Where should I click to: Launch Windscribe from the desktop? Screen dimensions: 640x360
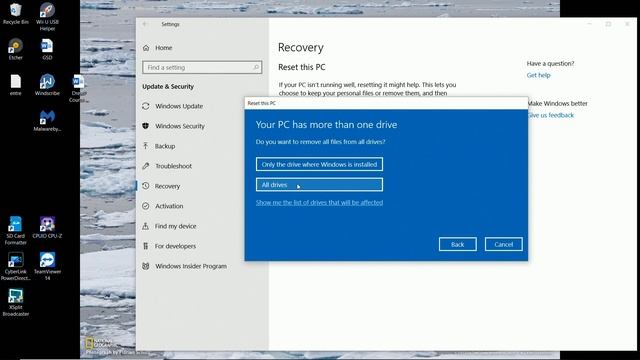point(47,85)
